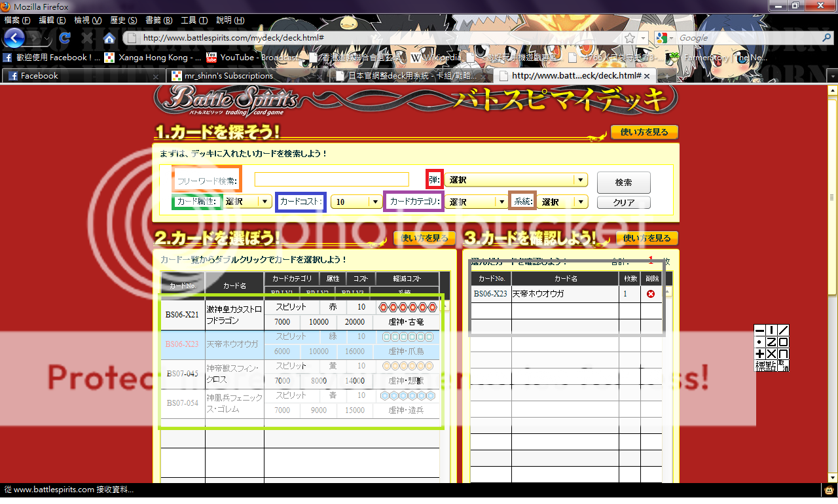Click 使い方を見る beside section 2

pyautogui.click(x=425, y=238)
